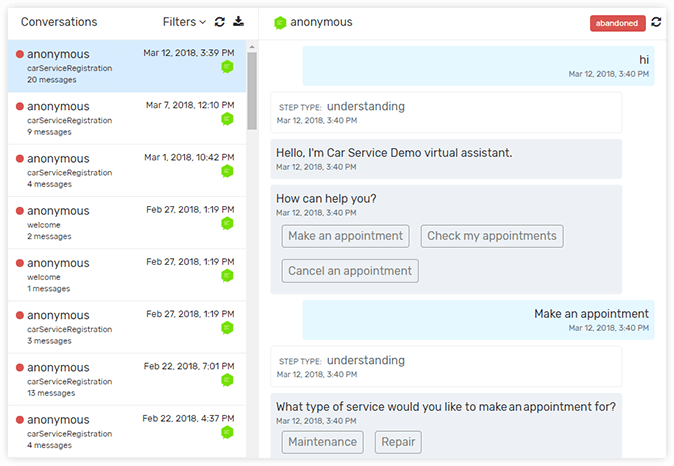Click red status dot on the 13 messages conversation
This screenshot has height=466, width=674.
[20, 368]
